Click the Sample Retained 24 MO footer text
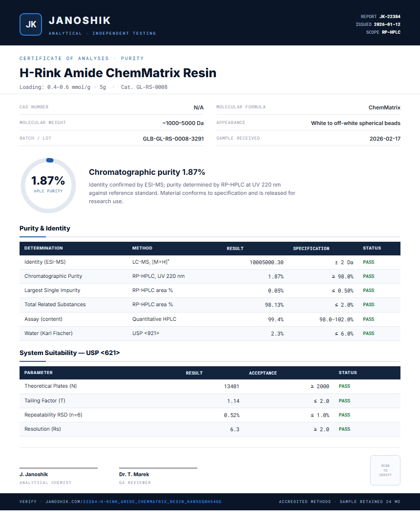Viewport: 420px width, 524px height. (x=370, y=502)
